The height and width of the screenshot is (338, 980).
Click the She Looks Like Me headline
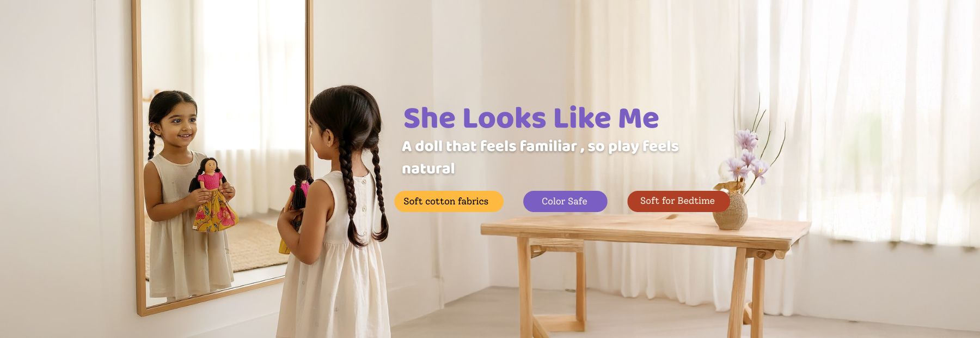pyautogui.click(x=531, y=118)
